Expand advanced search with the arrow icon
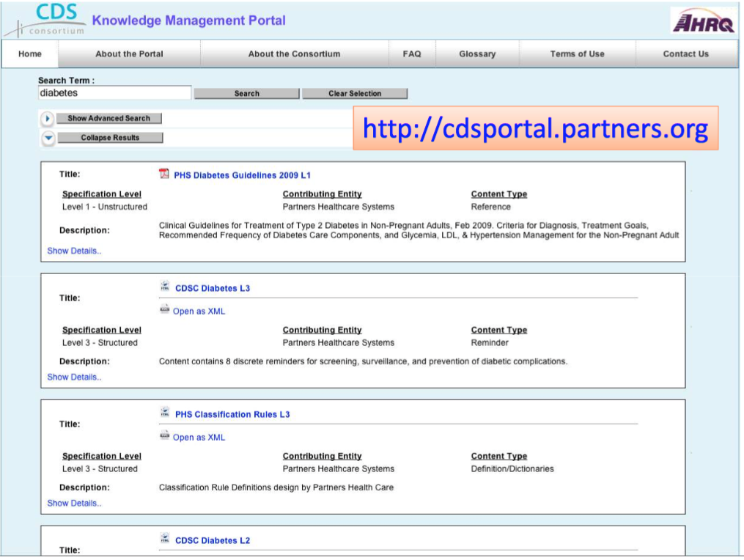Screen dimensions: 744x560 (47, 118)
